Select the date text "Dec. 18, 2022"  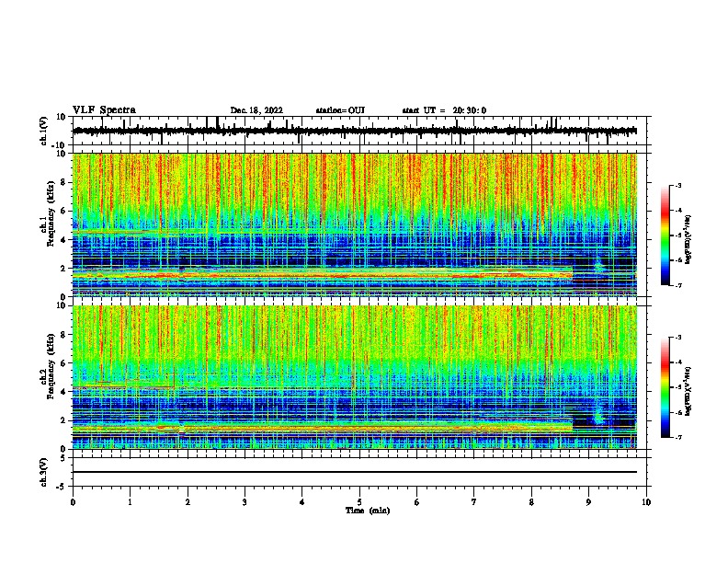pos(256,110)
